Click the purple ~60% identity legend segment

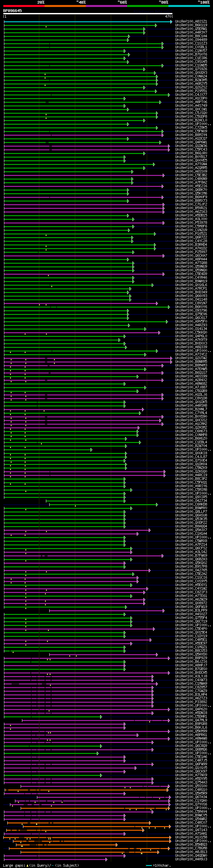click(106, 6)
